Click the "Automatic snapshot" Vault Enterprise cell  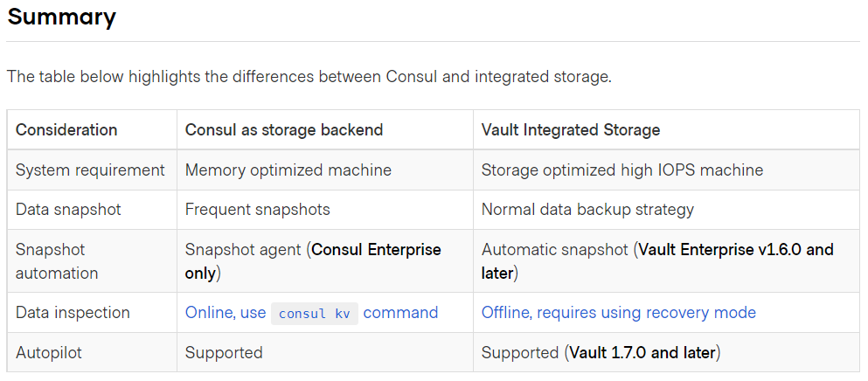point(657,261)
